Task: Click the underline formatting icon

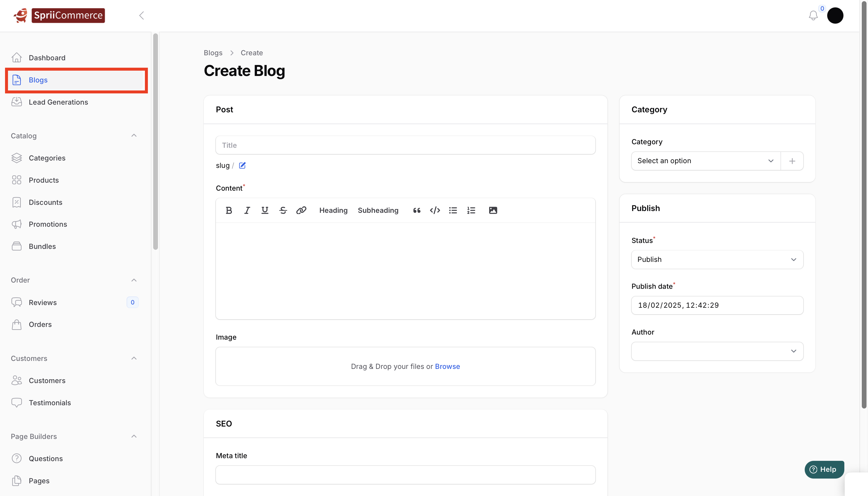Action: click(265, 210)
